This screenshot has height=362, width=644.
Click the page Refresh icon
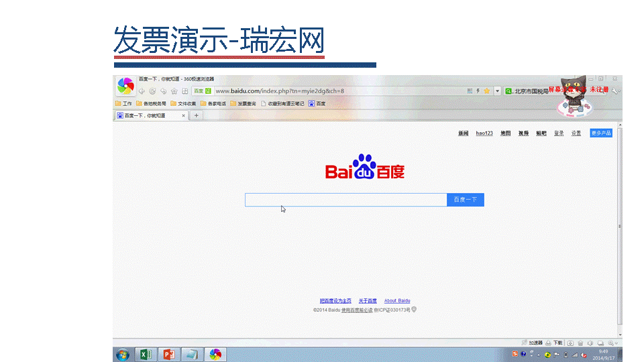click(152, 91)
